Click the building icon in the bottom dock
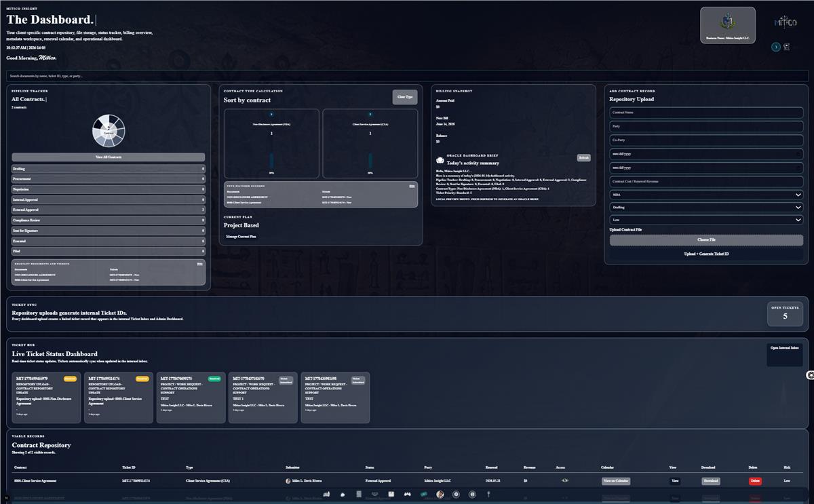 [359, 495]
